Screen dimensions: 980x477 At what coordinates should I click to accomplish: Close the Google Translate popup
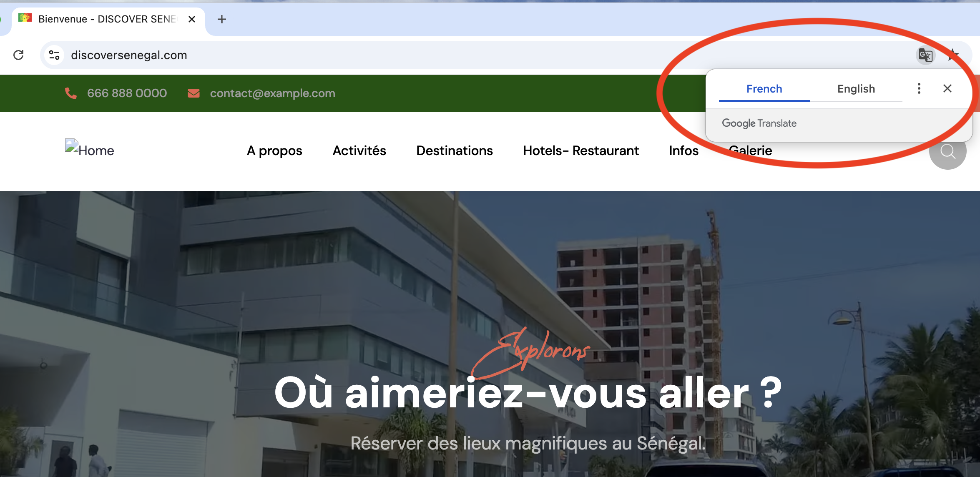click(947, 88)
